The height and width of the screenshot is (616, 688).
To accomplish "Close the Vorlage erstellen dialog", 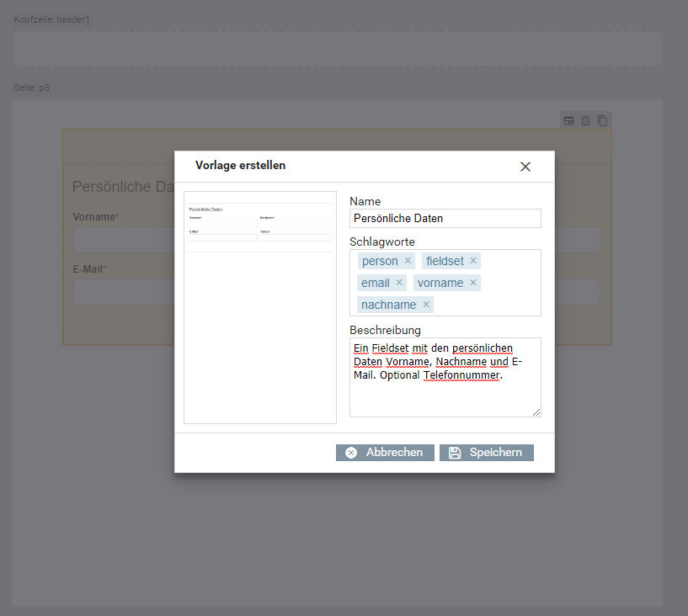I will 525,167.
